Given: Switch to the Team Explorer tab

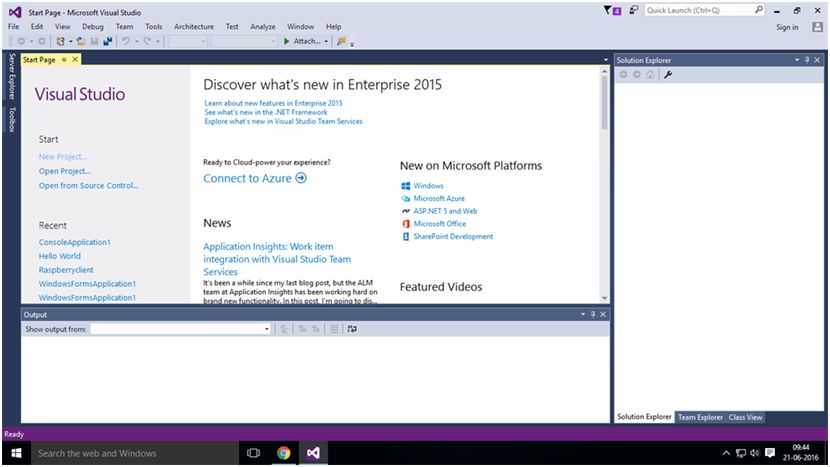Looking at the screenshot, I should coord(700,417).
